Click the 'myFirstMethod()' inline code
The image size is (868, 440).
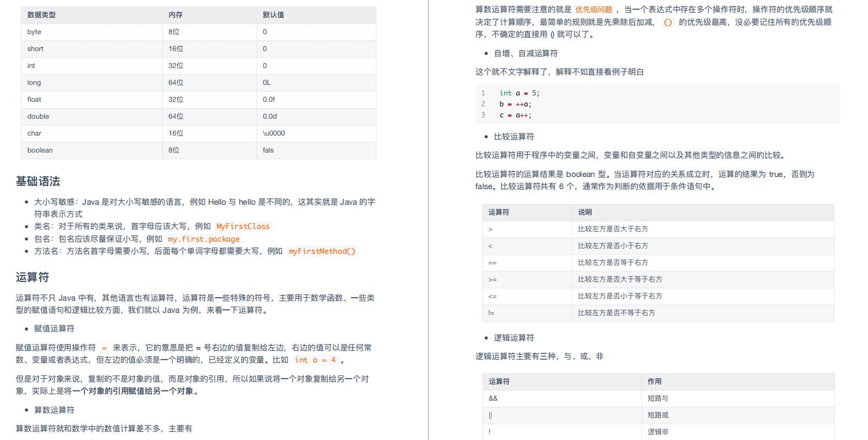[322, 251]
